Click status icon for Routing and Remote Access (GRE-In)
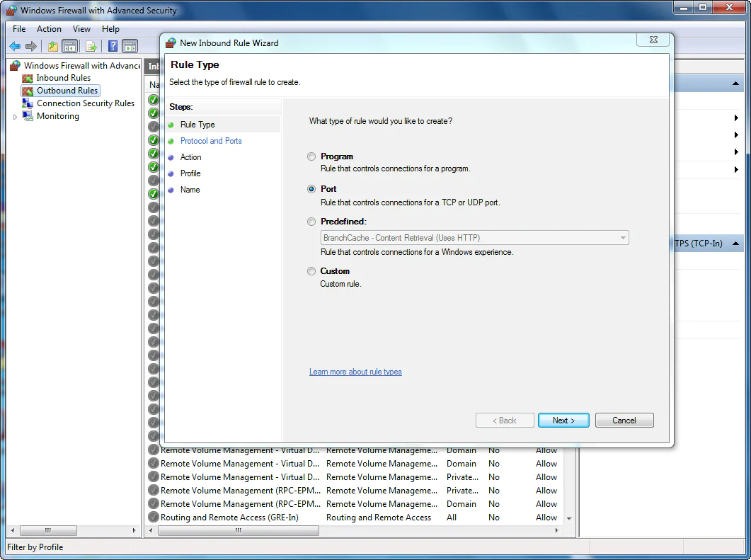The width and height of the screenshot is (751, 560). [x=154, y=518]
